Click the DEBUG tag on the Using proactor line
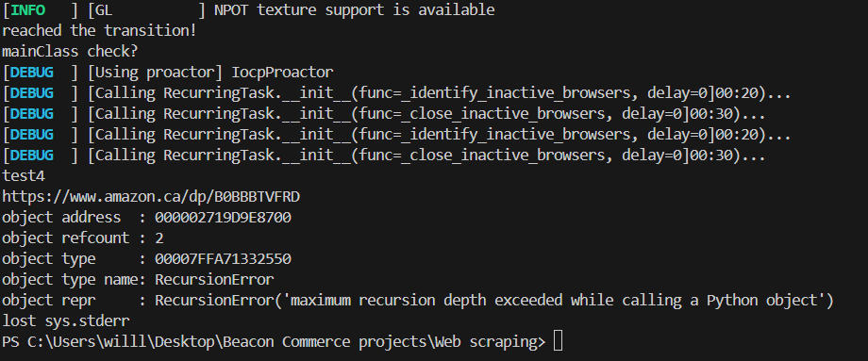 click(32, 73)
